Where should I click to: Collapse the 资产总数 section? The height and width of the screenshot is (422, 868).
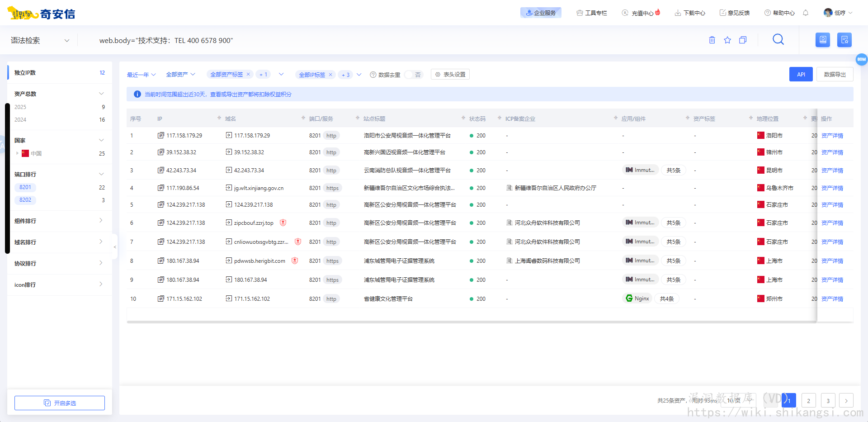coord(101,94)
